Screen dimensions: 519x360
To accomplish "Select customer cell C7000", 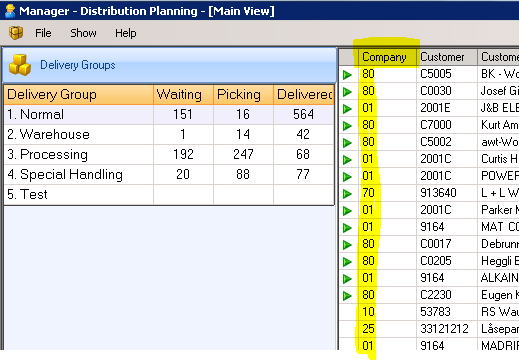I will pos(447,125).
